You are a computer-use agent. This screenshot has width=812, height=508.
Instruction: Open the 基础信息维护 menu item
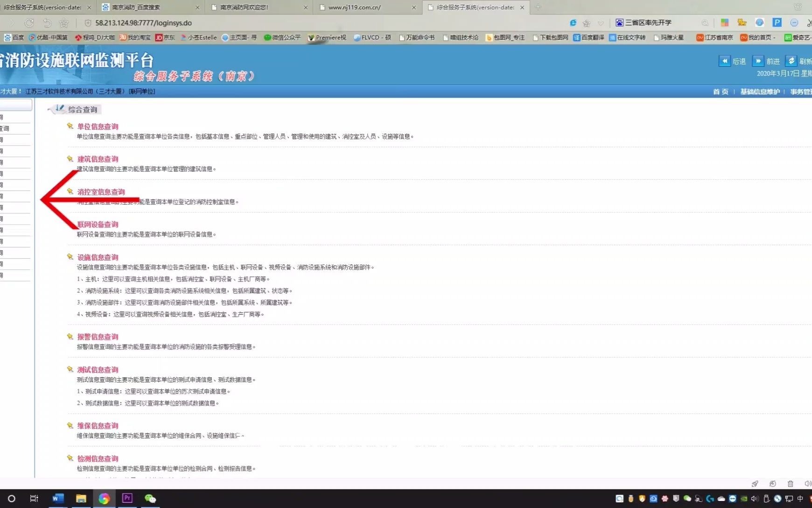point(760,92)
